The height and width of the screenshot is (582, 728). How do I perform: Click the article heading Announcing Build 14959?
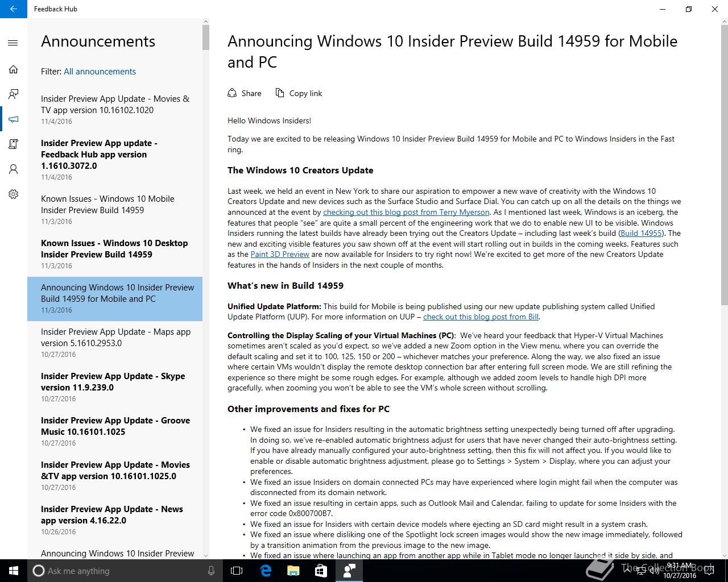click(452, 52)
